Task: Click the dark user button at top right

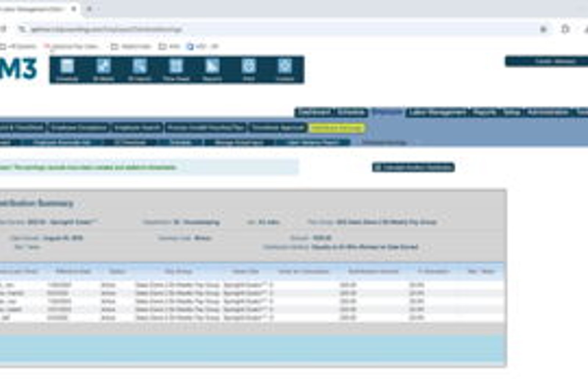Action: click(546, 61)
